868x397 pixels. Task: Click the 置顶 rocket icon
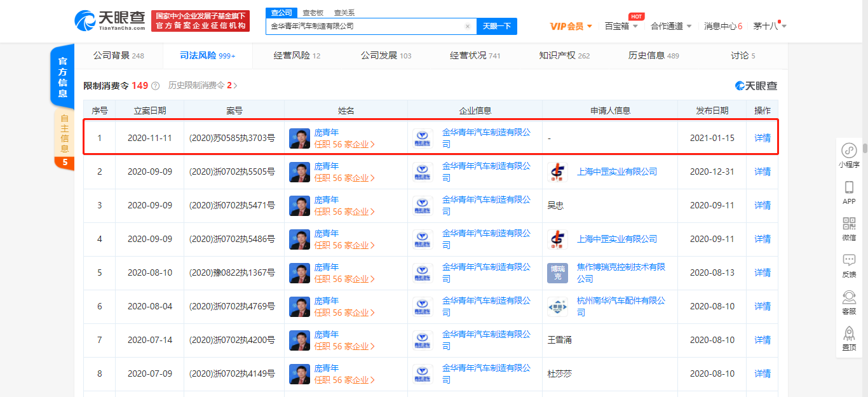click(x=849, y=334)
